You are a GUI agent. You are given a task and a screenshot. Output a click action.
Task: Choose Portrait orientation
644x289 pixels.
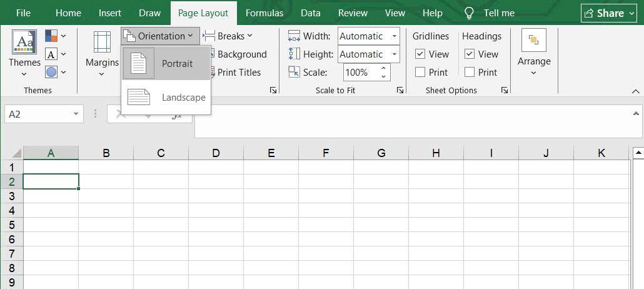166,64
